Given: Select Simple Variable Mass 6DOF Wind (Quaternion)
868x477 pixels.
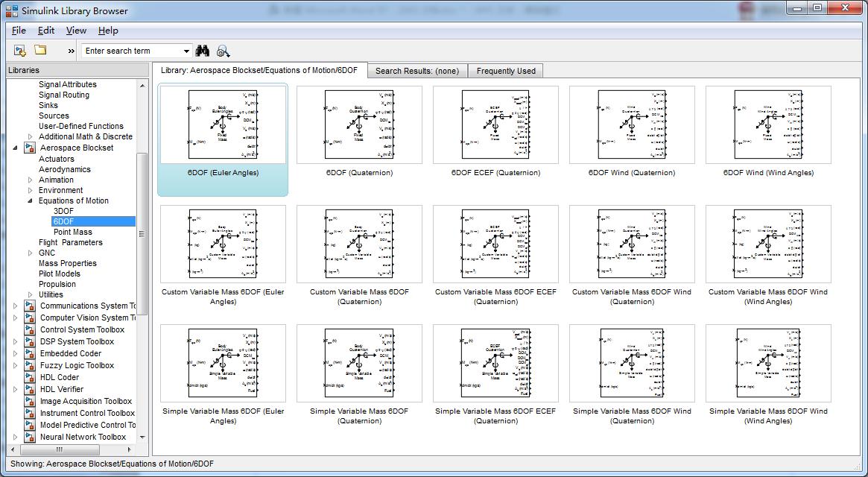Looking at the screenshot, I should click(x=632, y=375).
